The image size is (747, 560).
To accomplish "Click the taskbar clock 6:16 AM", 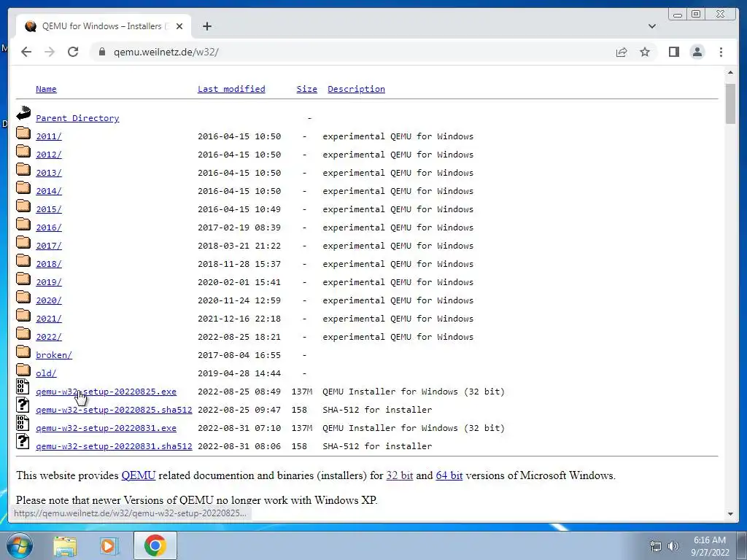I will point(709,540).
